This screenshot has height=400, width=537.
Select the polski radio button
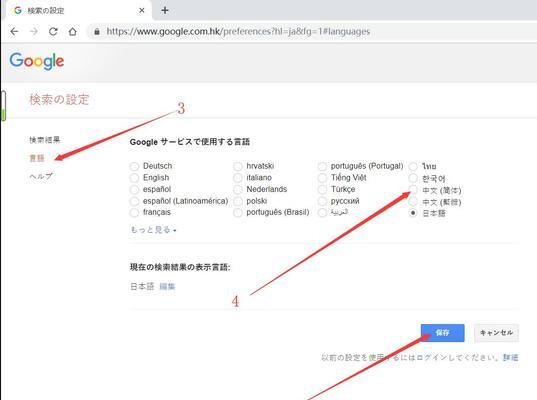point(238,201)
